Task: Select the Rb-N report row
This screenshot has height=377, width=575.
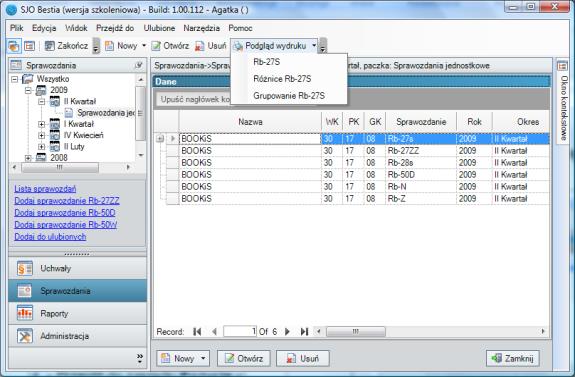Action: [358, 187]
